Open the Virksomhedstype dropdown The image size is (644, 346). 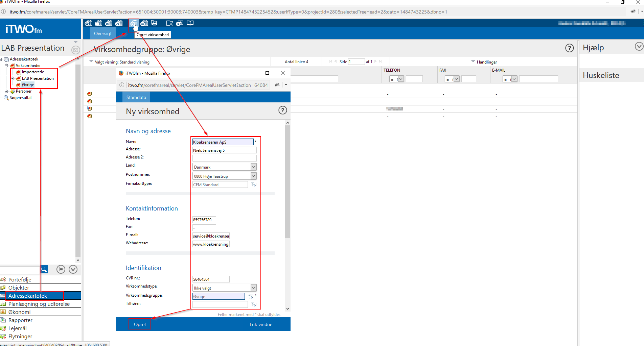point(253,288)
